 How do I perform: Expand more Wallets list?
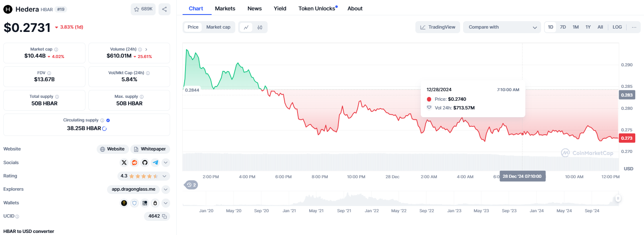(x=166, y=203)
